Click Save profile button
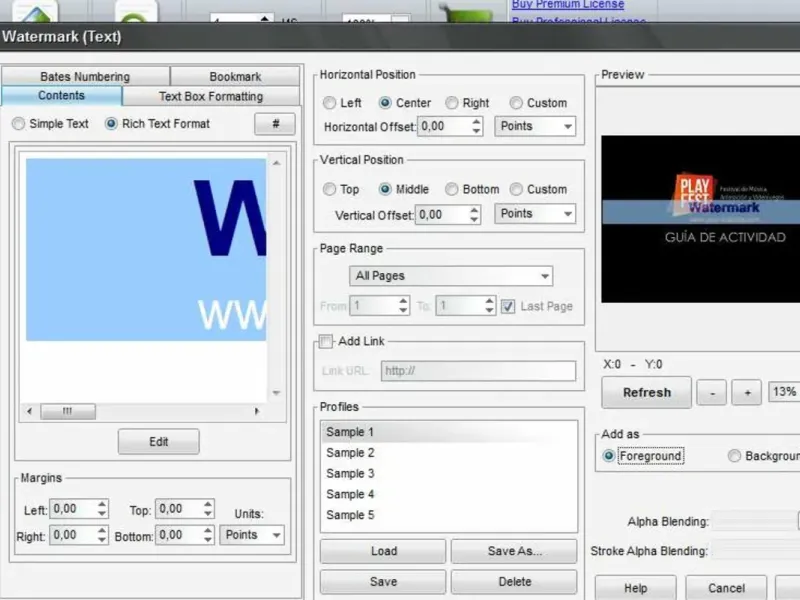This screenshot has height=600, width=800. (383, 582)
